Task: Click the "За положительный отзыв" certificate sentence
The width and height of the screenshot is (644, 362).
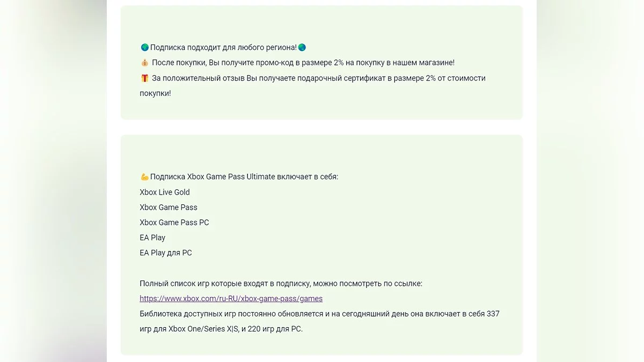Action: [318, 78]
